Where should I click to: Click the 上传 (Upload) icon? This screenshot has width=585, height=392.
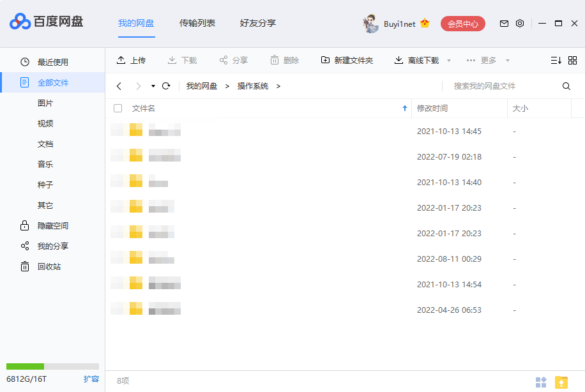tap(120, 60)
